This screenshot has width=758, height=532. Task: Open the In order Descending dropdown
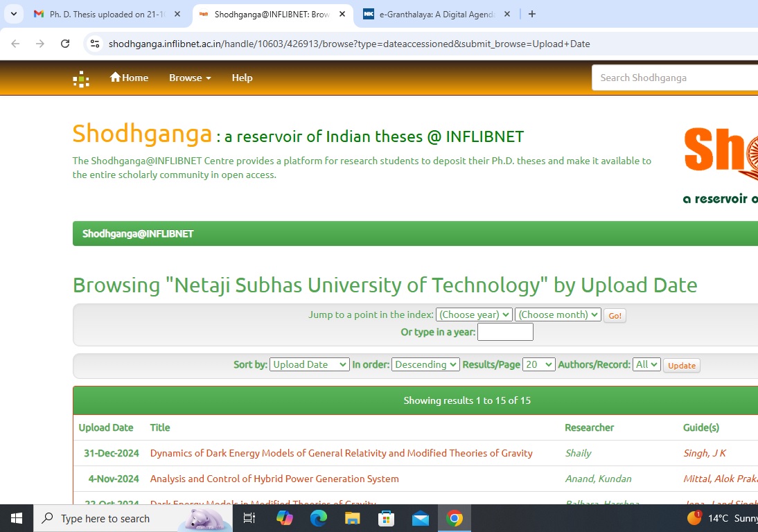pyautogui.click(x=425, y=364)
